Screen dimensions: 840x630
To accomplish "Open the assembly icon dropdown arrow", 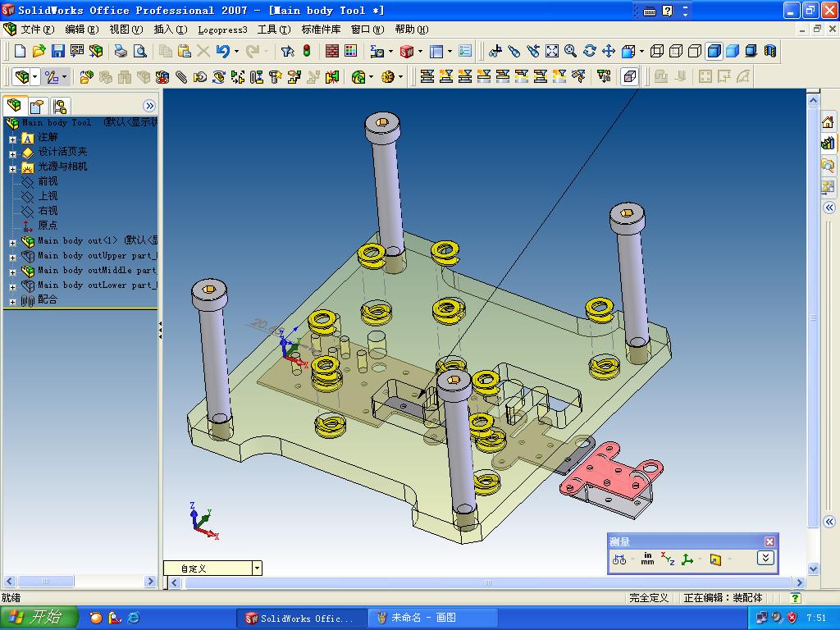I will [34, 77].
